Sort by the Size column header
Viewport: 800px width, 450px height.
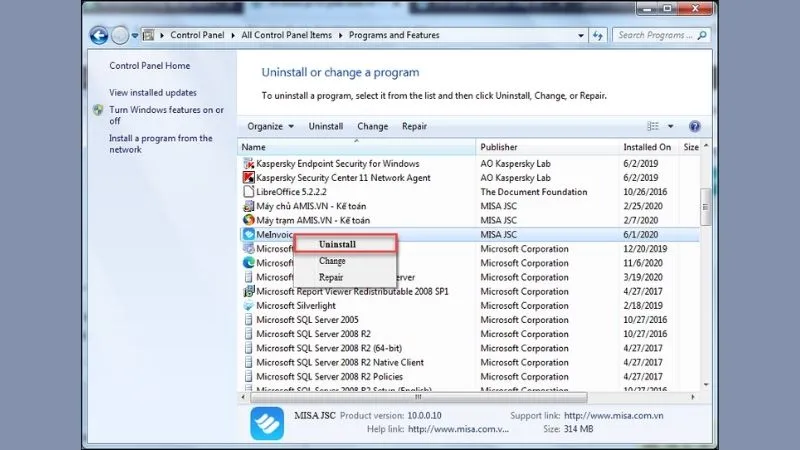tap(690, 147)
